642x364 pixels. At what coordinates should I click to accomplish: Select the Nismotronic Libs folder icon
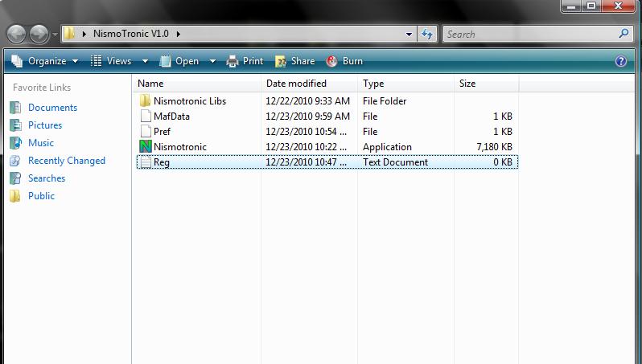[x=145, y=101]
